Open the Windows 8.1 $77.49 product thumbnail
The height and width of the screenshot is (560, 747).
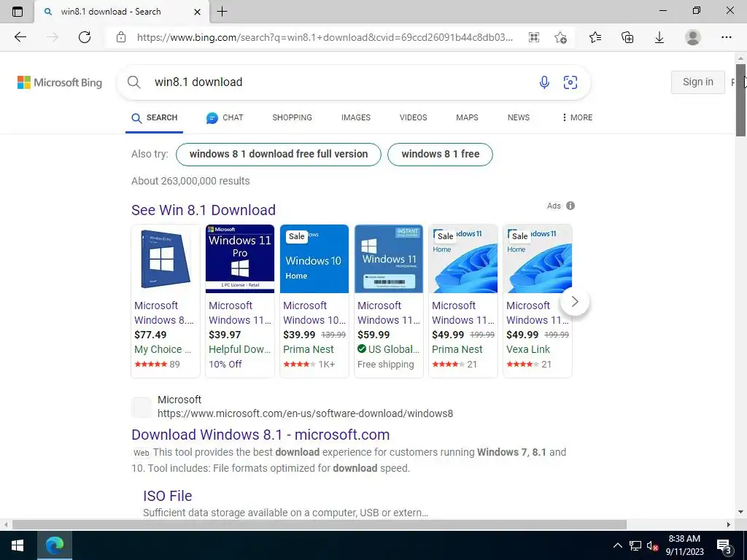[166, 259]
